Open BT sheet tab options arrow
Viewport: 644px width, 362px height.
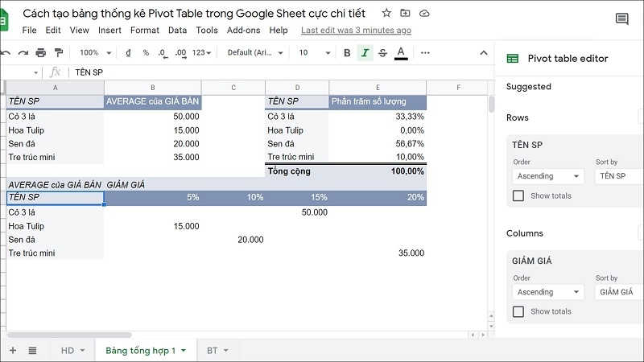pyautogui.click(x=225, y=351)
